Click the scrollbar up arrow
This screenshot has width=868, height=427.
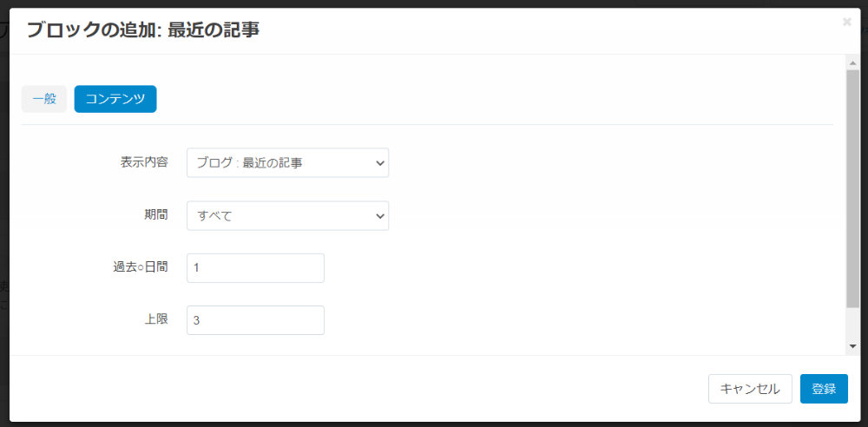(853, 62)
